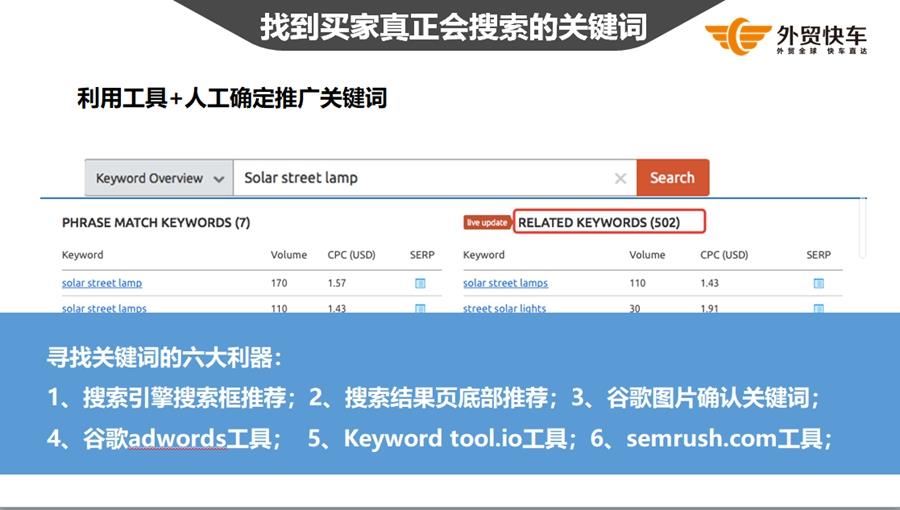Click the red live update badge
This screenshot has height=510, width=900.
tap(487, 222)
